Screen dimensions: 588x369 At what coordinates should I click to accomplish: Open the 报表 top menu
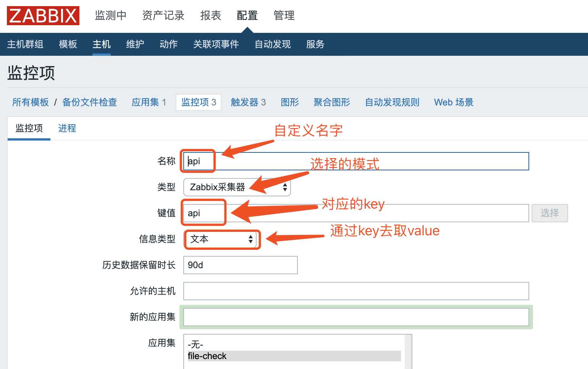(x=211, y=16)
